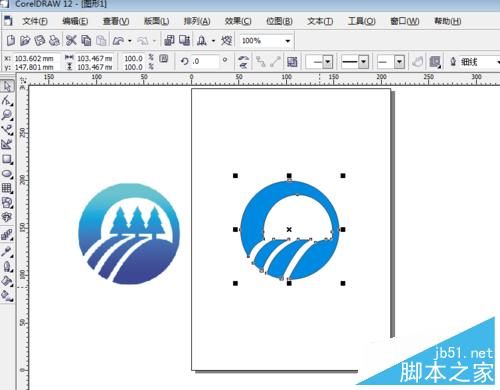This screenshot has width=500, height=390.
Task: Select the Shape tool
Action: [x=7, y=100]
